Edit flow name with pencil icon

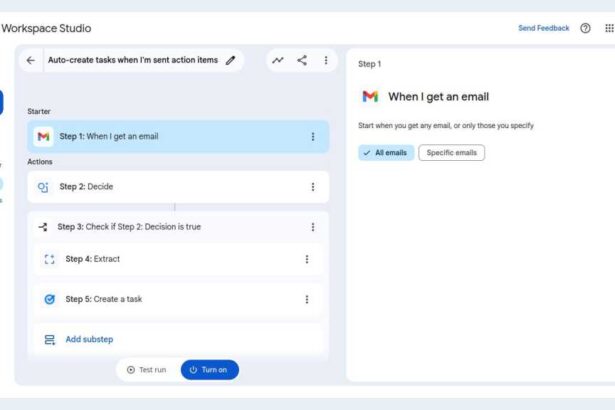[x=231, y=60]
